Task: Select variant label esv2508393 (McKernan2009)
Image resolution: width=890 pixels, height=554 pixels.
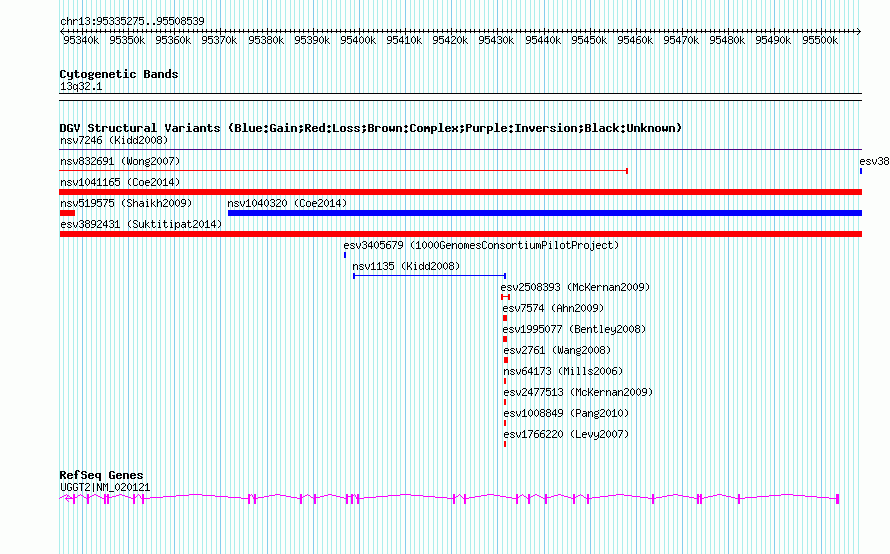Action: (x=576, y=287)
